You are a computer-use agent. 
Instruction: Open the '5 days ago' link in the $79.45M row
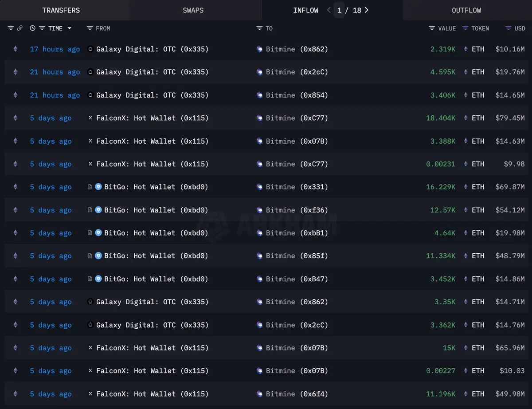coord(51,118)
